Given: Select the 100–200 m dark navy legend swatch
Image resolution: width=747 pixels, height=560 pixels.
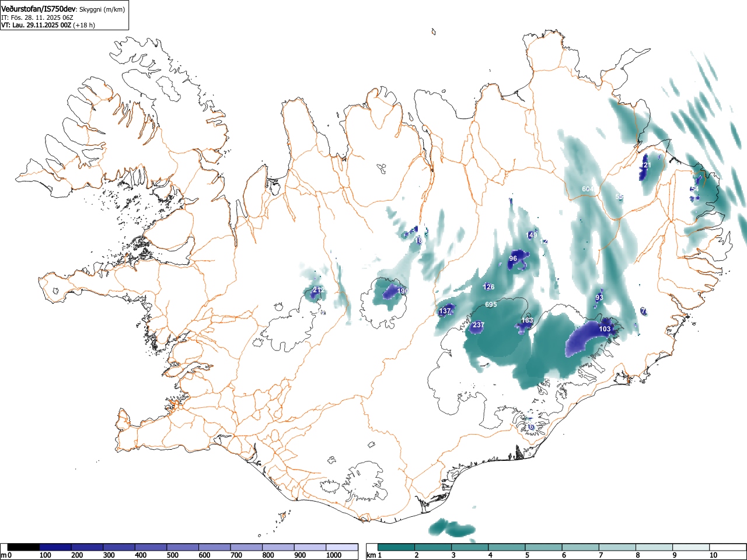Looking at the screenshot, I should point(55,547).
